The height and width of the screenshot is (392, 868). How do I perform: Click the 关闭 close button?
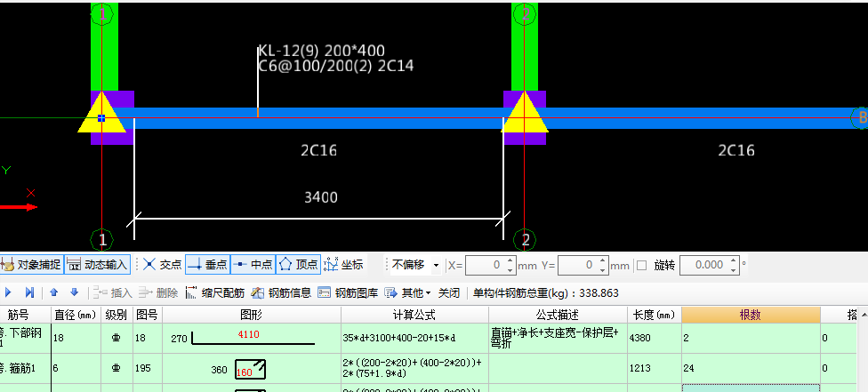[449, 293]
